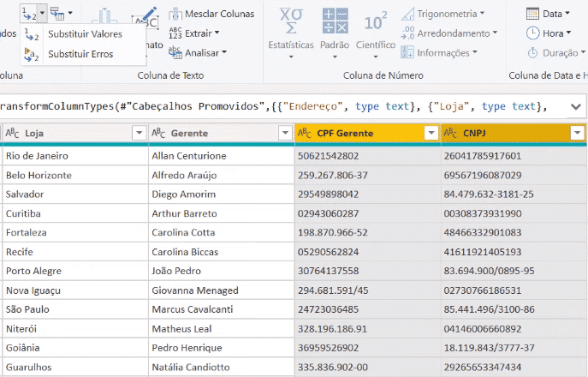Click the Carolina Cotta cell
This screenshot has width=588, height=377.
tap(222, 233)
